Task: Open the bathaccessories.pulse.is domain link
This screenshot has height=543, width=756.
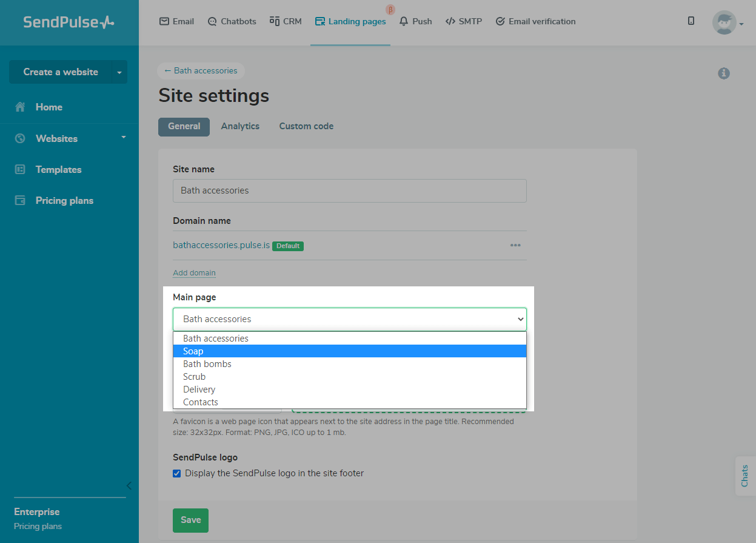Action: tap(221, 246)
